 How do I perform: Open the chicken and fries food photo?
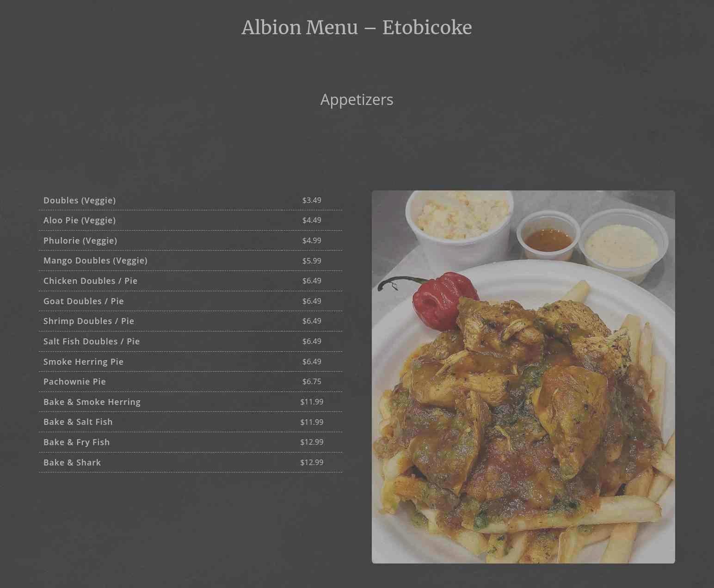coord(523,377)
